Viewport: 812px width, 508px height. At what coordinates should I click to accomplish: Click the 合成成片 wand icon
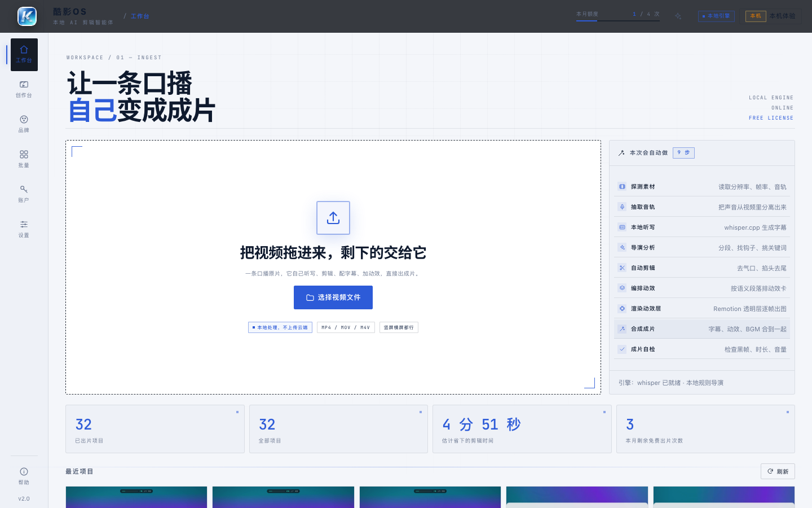click(x=622, y=329)
